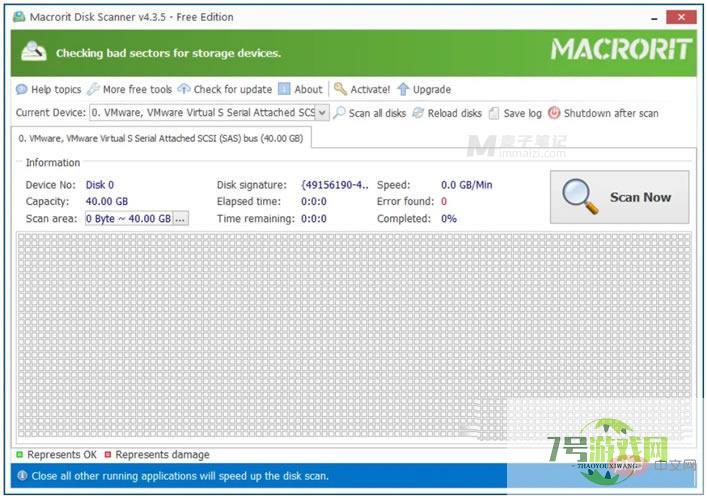Viewport: 707px width, 498px height.
Task: Click the MACRORIT brand logo
Action: pyautogui.click(x=620, y=49)
